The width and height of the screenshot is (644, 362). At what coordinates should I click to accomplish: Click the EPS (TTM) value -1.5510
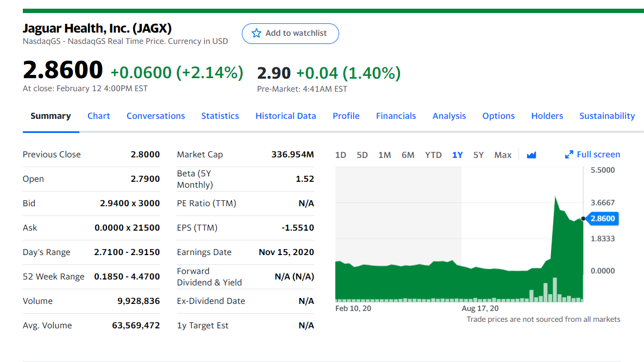click(x=298, y=227)
